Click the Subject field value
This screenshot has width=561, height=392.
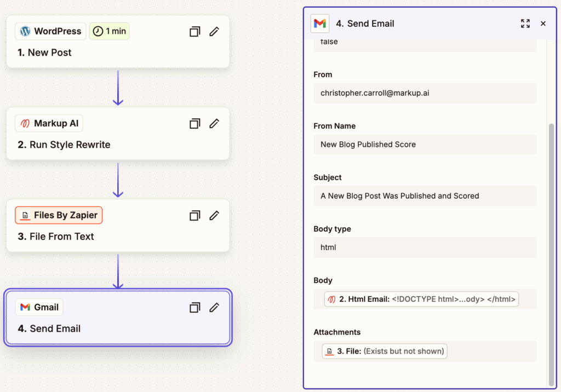(x=425, y=196)
